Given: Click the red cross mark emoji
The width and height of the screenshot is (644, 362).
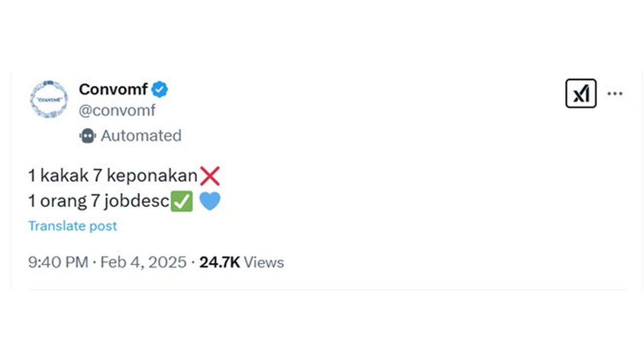Looking at the screenshot, I should [209, 175].
